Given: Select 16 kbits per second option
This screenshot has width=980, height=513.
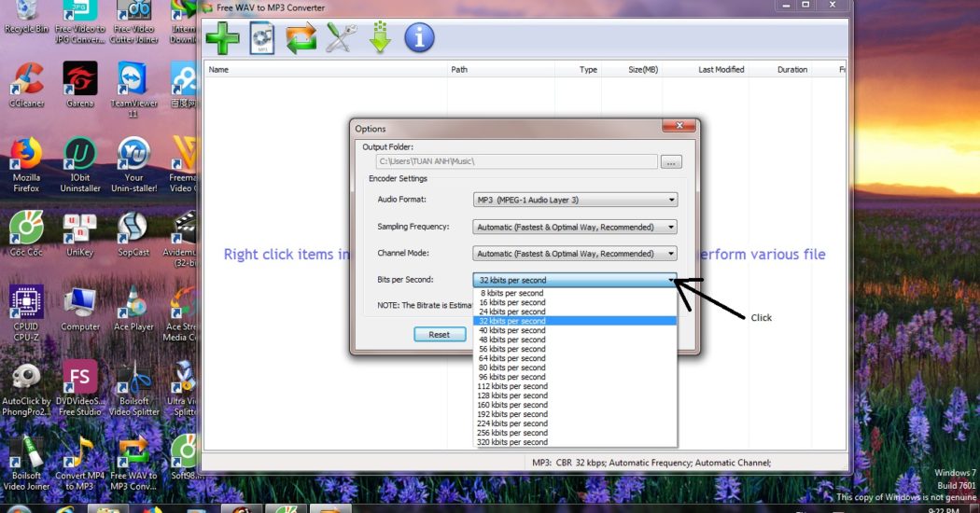Looking at the screenshot, I should [x=575, y=302].
